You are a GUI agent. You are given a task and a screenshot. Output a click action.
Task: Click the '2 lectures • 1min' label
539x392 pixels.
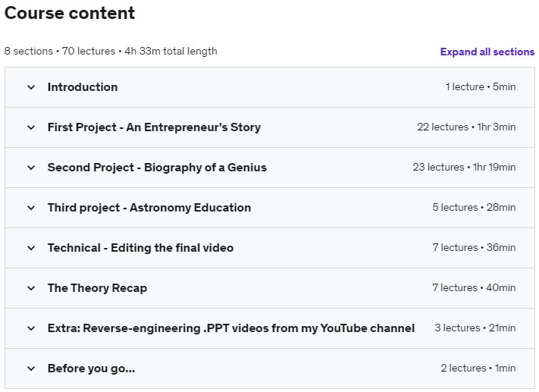(478, 368)
